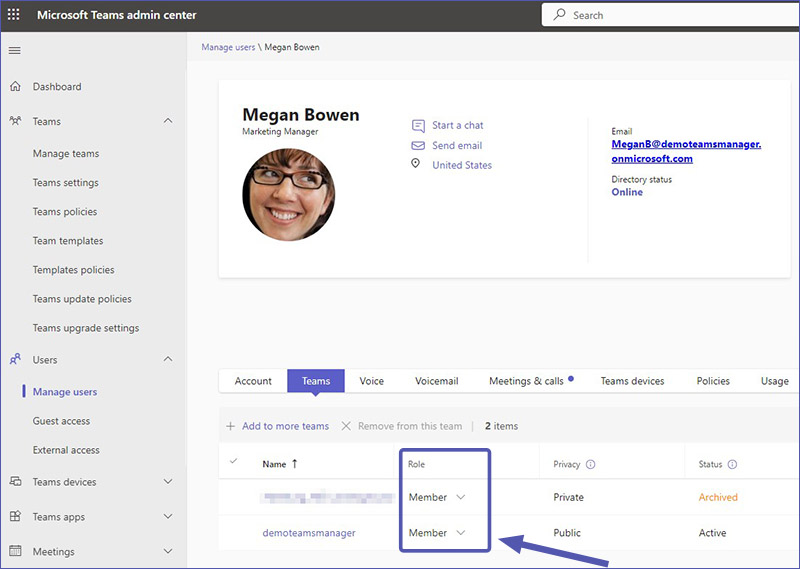
Task: Open the Voicemail tab
Action: (437, 381)
